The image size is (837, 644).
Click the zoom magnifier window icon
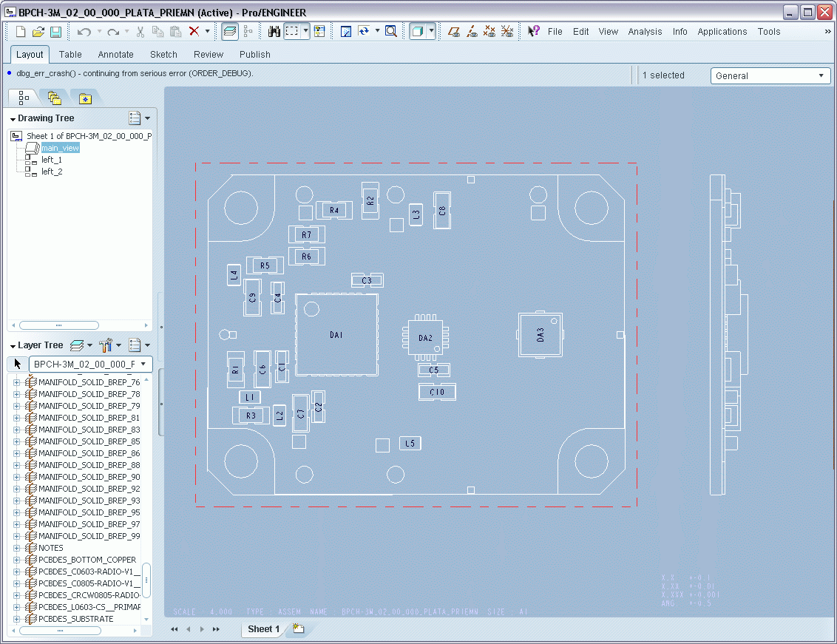click(391, 32)
